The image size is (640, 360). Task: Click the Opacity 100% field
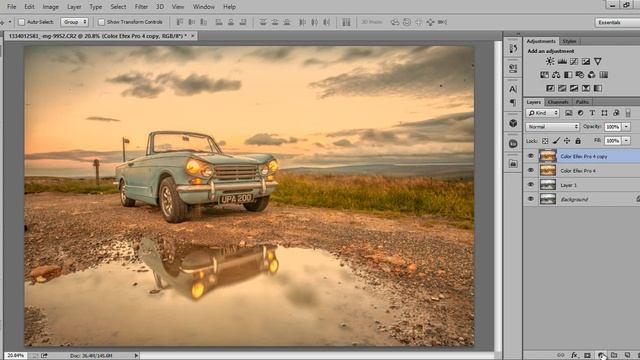(613, 127)
